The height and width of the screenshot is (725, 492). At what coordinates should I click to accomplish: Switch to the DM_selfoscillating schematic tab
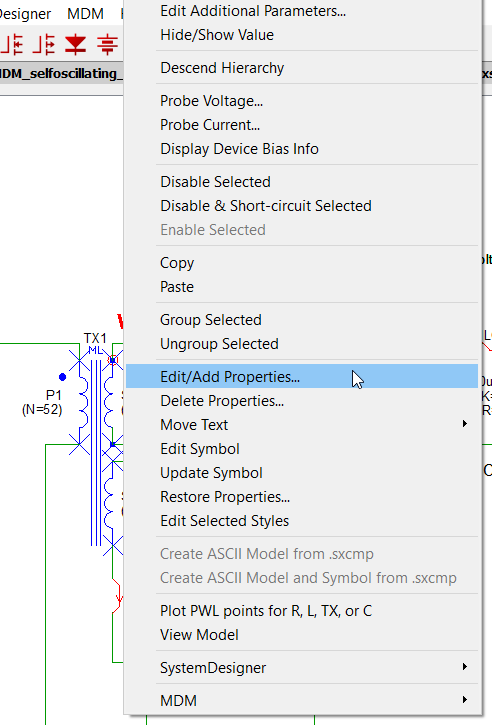pyautogui.click(x=62, y=74)
